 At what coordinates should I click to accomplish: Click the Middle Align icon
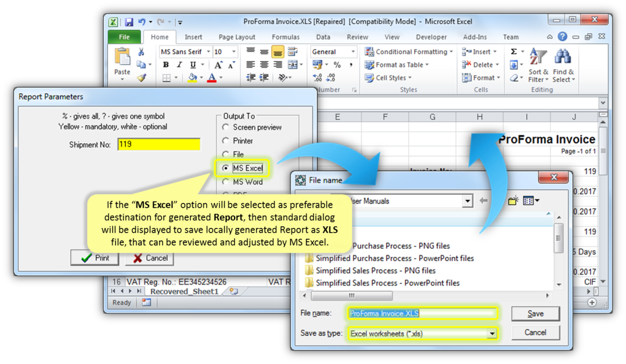click(264, 52)
